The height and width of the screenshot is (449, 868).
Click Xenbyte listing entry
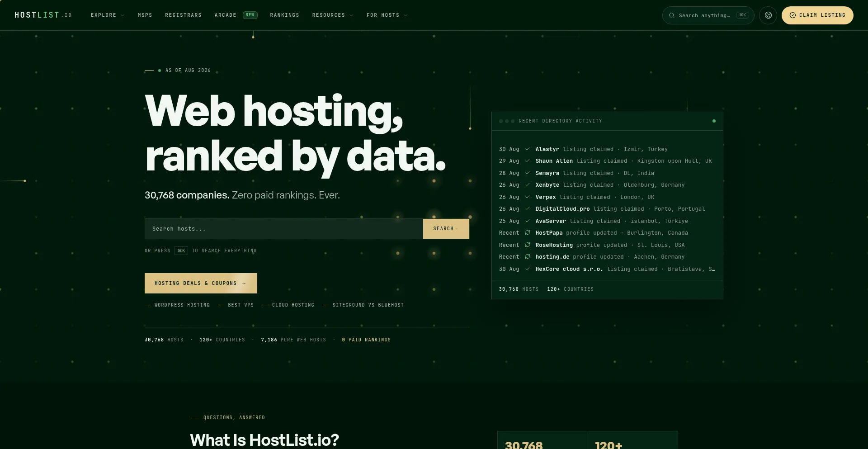(x=607, y=185)
